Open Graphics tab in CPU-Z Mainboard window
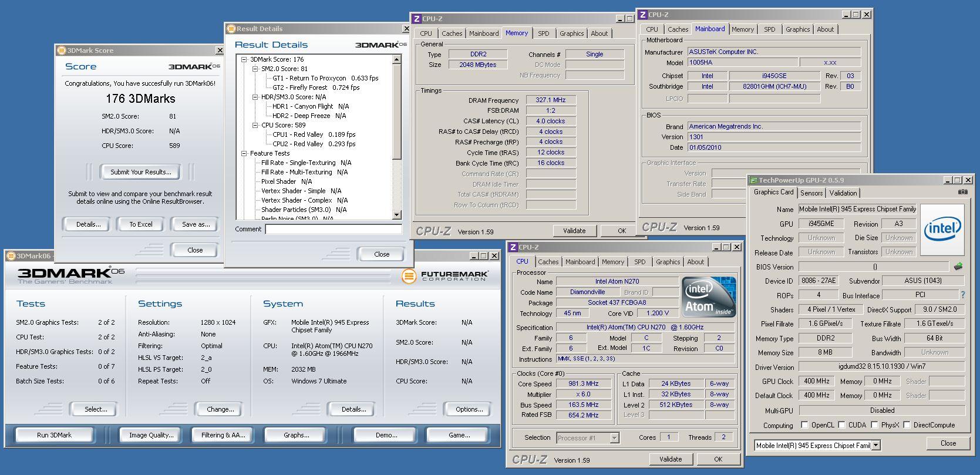 click(x=797, y=29)
